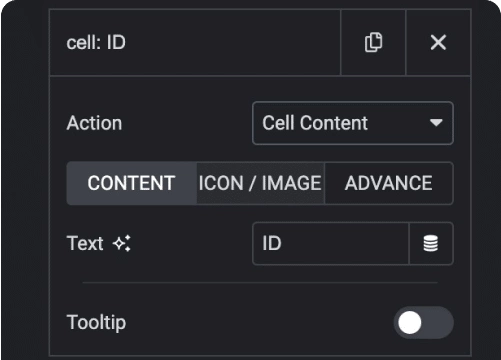Click the Text label
The width and height of the screenshot is (501, 360).
coord(85,243)
